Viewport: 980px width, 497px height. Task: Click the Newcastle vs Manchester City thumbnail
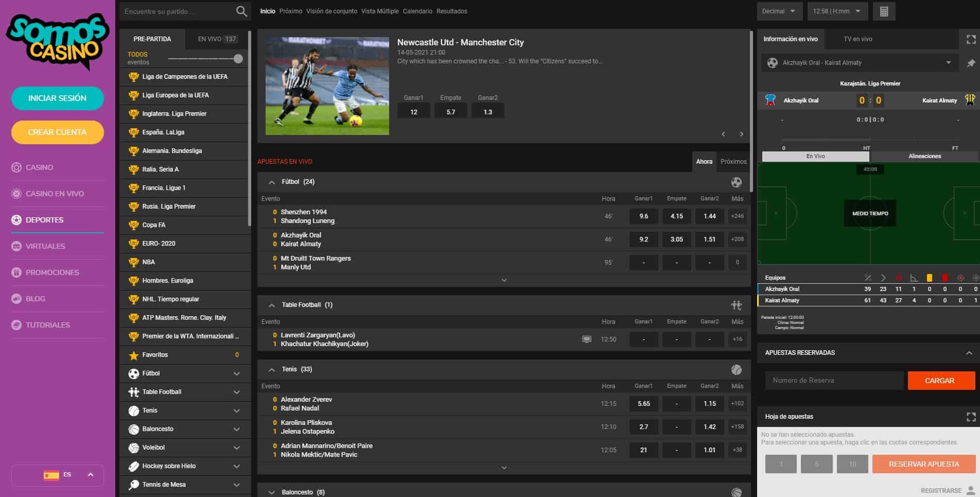pos(327,86)
